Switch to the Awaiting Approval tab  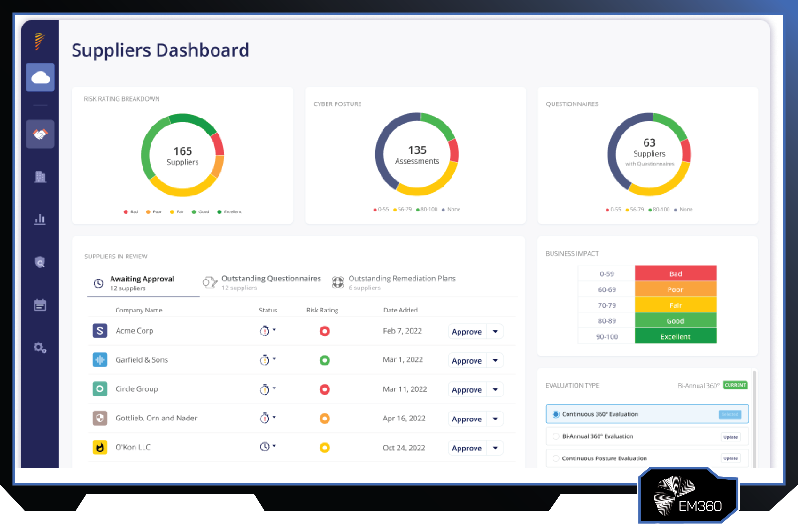(x=143, y=284)
